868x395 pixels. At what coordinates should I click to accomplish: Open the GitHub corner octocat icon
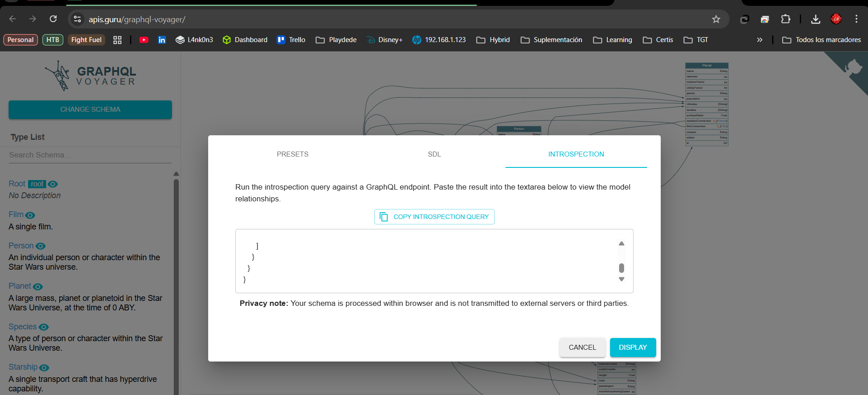(853, 67)
